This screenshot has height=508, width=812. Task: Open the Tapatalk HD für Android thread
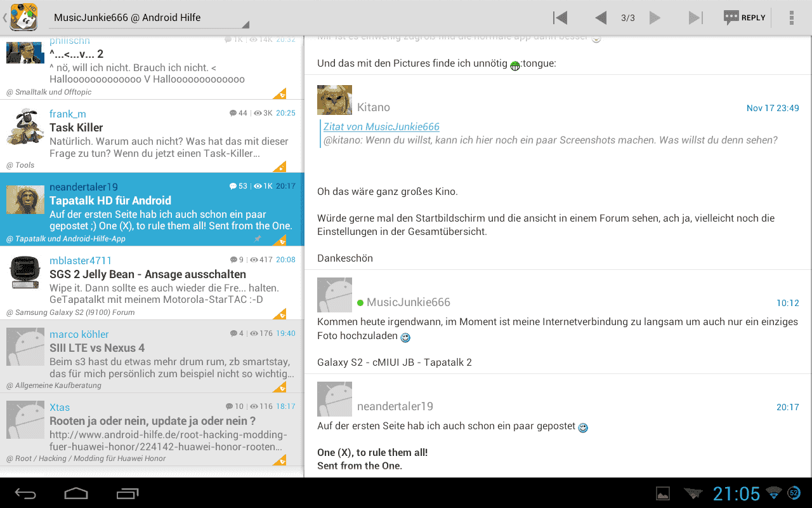pos(152,209)
